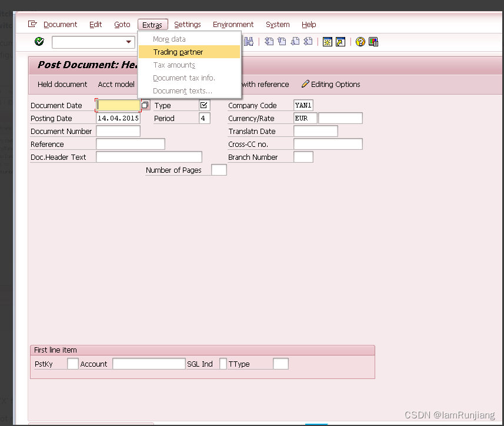The image size is (504, 426).
Task: Go to First Page toolbar icon
Action: pyautogui.click(x=269, y=42)
